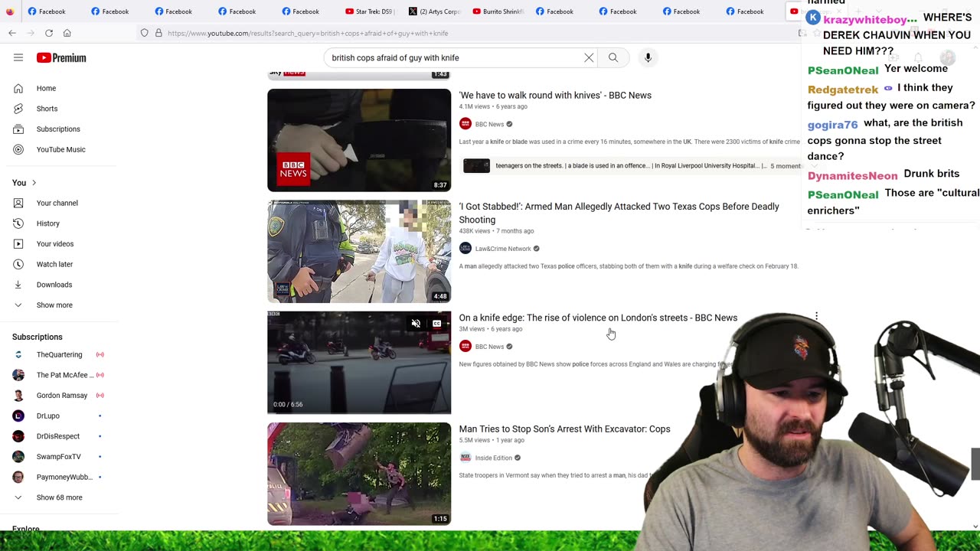Switch to the Burrito Shrinkfl tab
Screen dimensions: 980x551
[498, 11]
